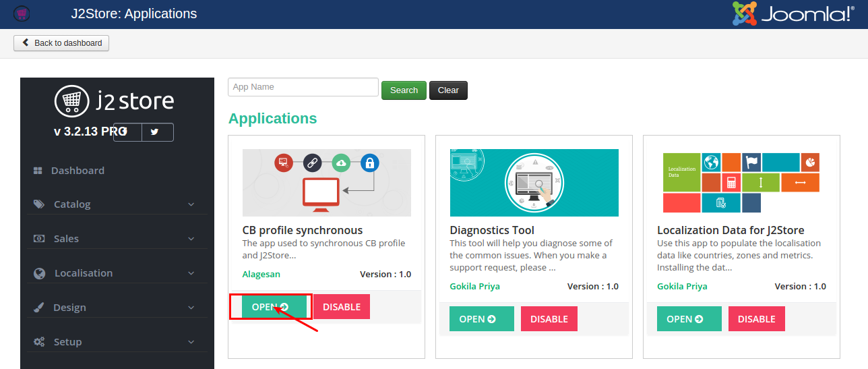Click the Joomla! logo
The height and width of the screenshot is (369, 868).
793,13
